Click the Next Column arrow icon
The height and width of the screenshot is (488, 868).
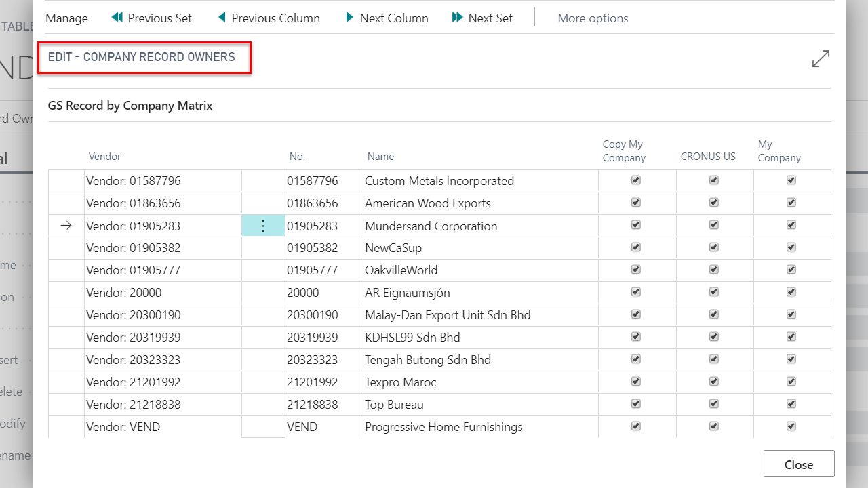pos(350,18)
